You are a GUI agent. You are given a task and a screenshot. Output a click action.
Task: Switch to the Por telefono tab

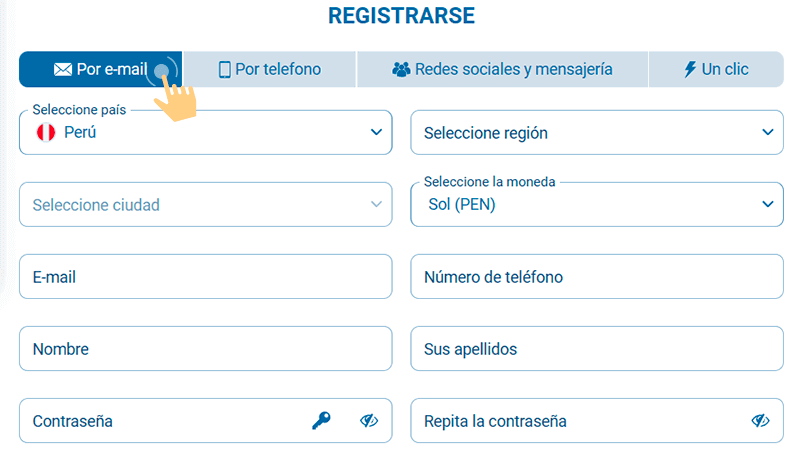point(270,70)
